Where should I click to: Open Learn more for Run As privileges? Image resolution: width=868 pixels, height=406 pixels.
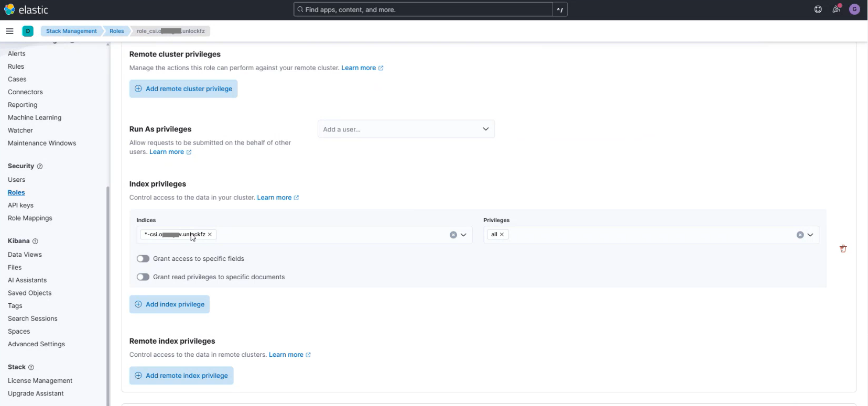click(x=170, y=152)
